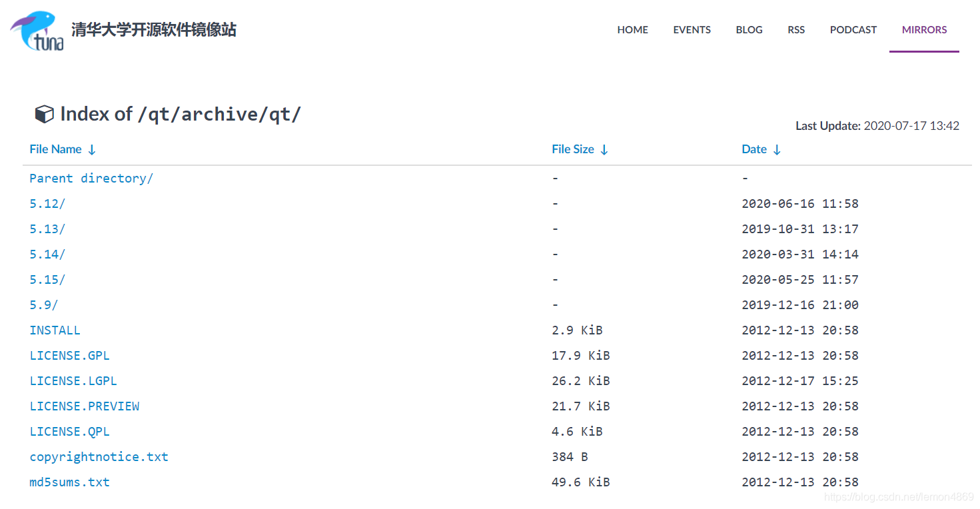This screenshot has width=980, height=509.
Task: Open the 5.14/ folder
Action: pyautogui.click(x=47, y=254)
